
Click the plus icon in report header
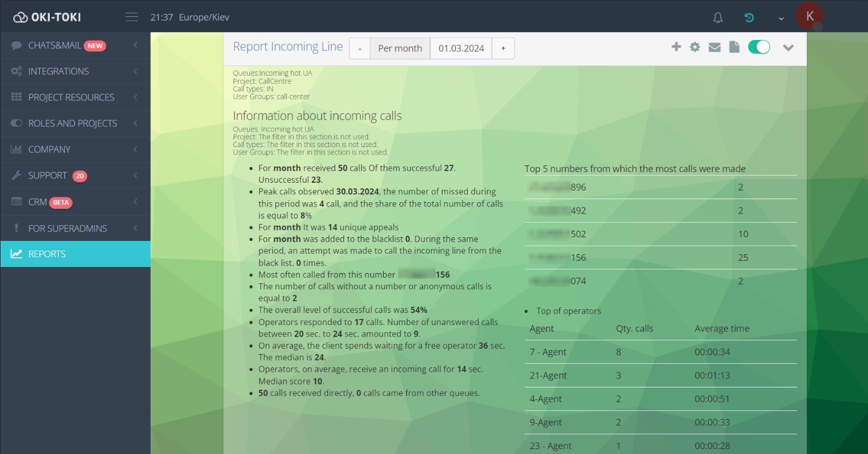point(676,47)
